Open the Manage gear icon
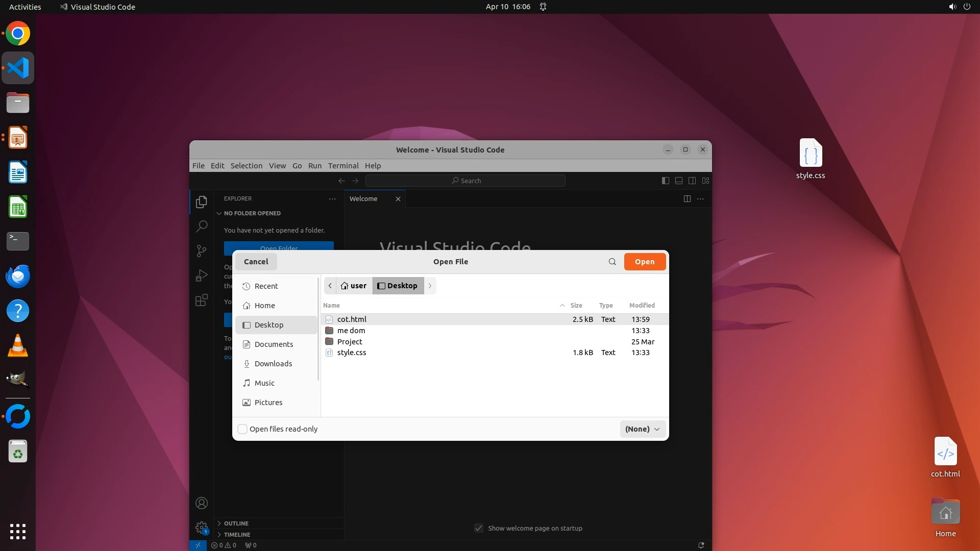Viewport: 980px width, 551px height. 202,527
